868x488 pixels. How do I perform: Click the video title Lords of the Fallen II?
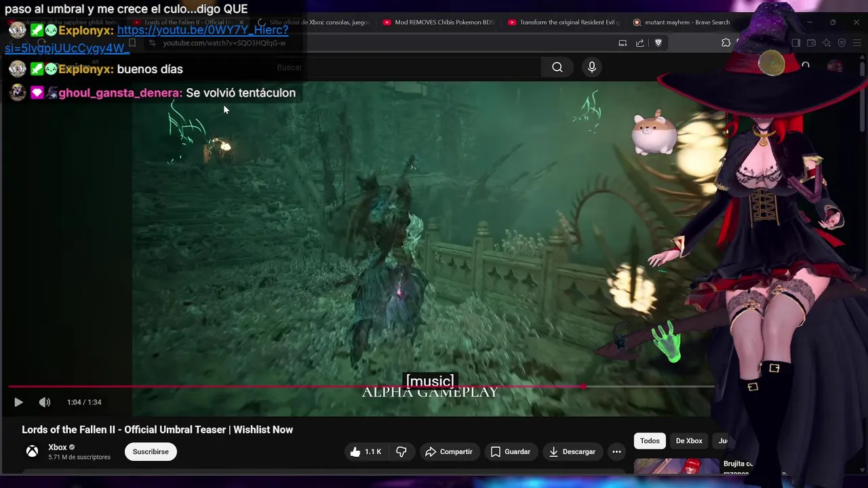pyautogui.click(x=157, y=430)
